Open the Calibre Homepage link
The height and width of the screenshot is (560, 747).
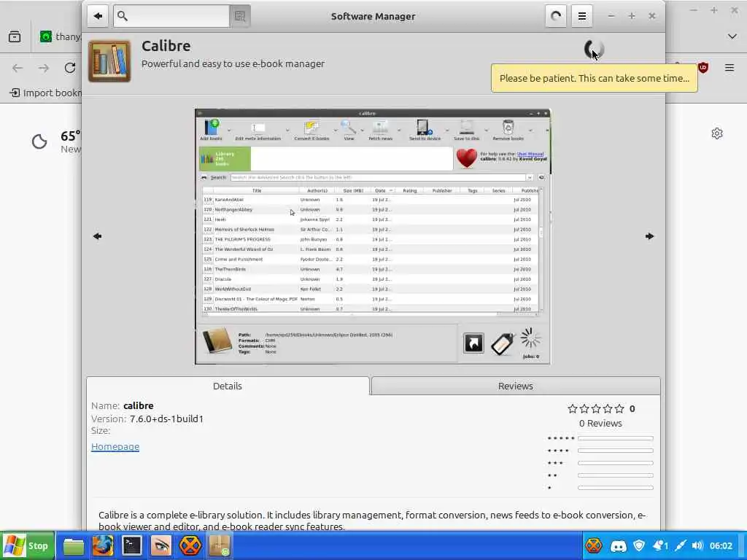click(x=115, y=447)
